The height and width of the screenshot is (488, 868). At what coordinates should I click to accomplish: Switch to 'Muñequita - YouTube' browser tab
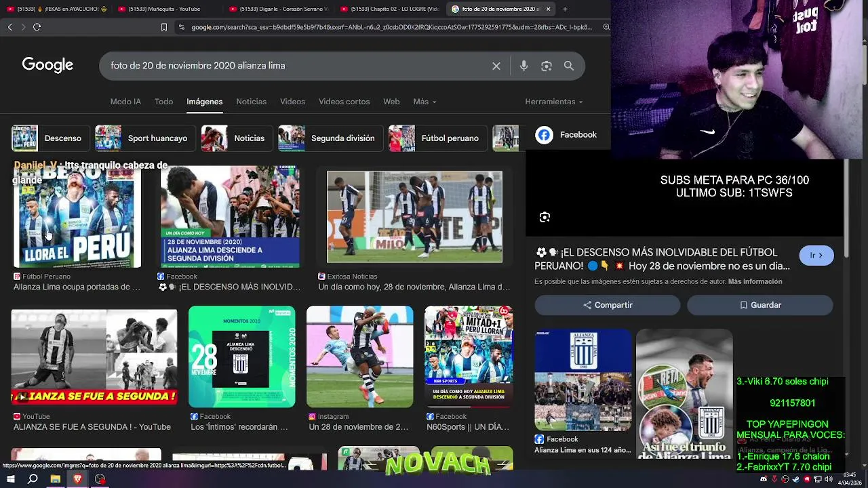pyautogui.click(x=166, y=9)
